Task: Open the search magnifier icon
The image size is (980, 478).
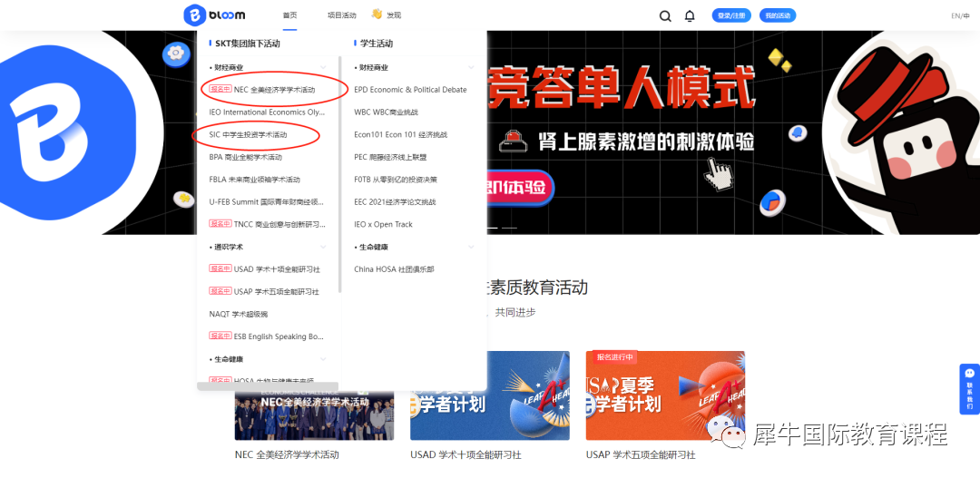Action: pyautogui.click(x=665, y=15)
